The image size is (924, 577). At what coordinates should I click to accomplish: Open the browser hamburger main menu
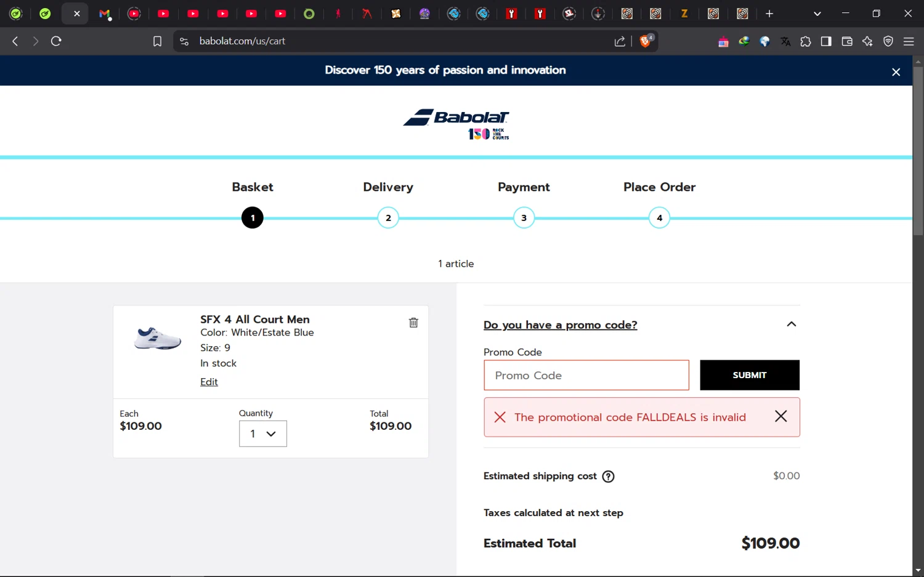click(909, 41)
